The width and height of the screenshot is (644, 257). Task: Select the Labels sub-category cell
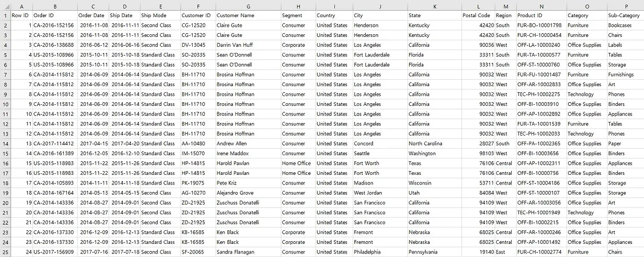(625, 45)
